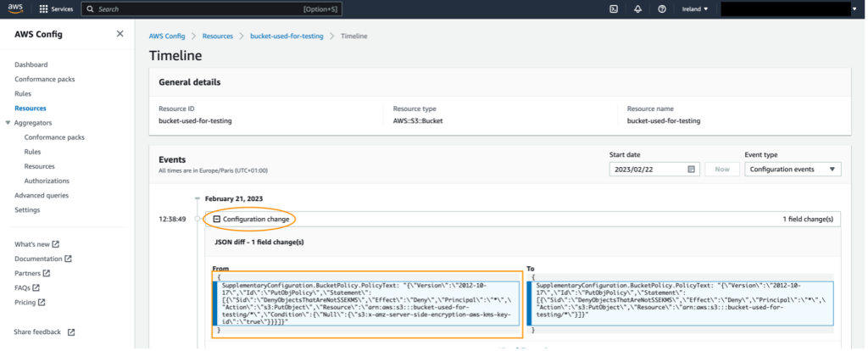Viewport: 868px width, 351px height.
Task: Open the account menu dropdown arrow
Action: (x=853, y=8)
